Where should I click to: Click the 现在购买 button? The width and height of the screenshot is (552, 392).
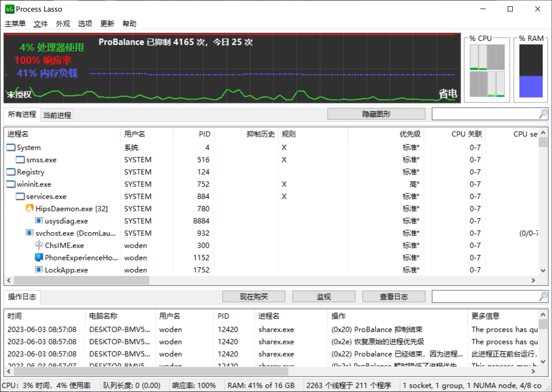click(x=254, y=296)
